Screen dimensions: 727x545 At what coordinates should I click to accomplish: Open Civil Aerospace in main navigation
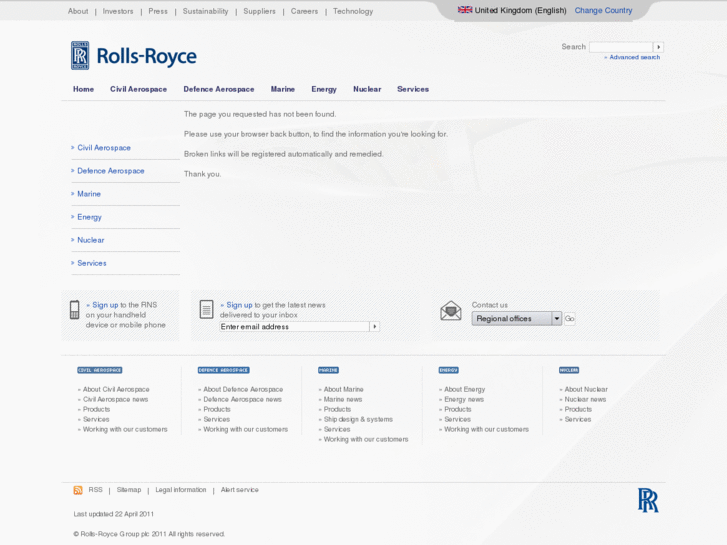click(138, 89)
